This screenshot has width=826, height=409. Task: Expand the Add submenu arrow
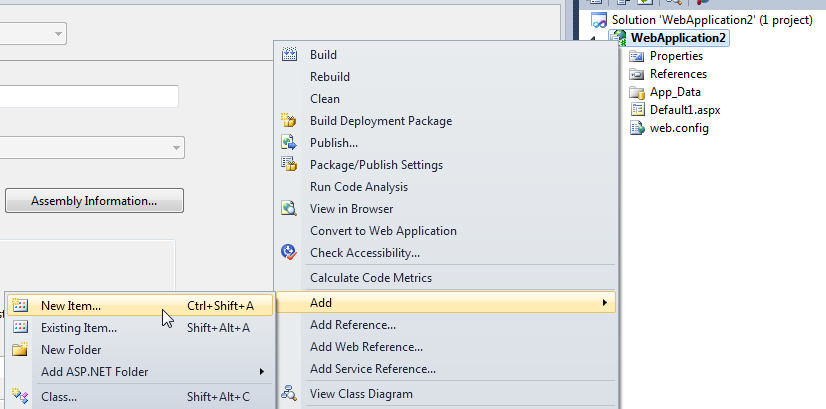605,303
